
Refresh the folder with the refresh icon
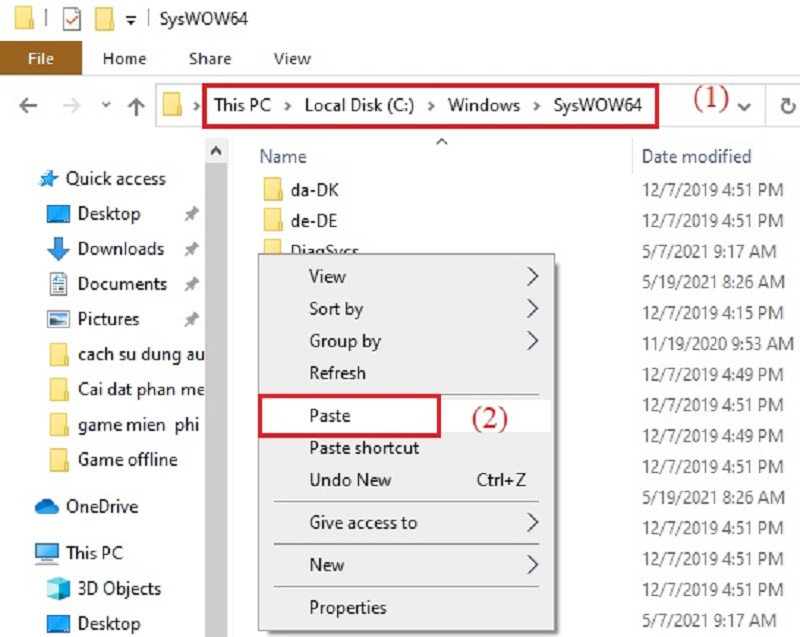coord(788,106)
